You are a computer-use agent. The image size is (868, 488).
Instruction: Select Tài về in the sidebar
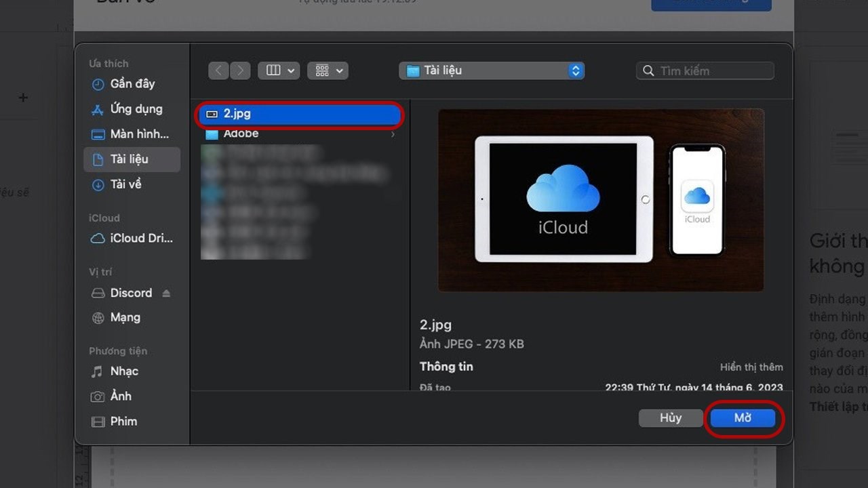[x=132, y=184]
